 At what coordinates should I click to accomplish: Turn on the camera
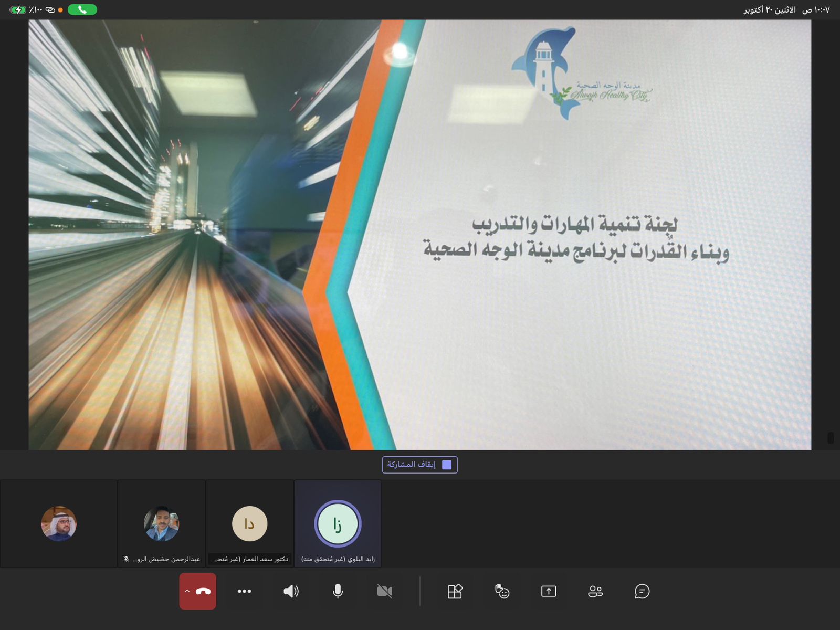[x=385, y=591]
